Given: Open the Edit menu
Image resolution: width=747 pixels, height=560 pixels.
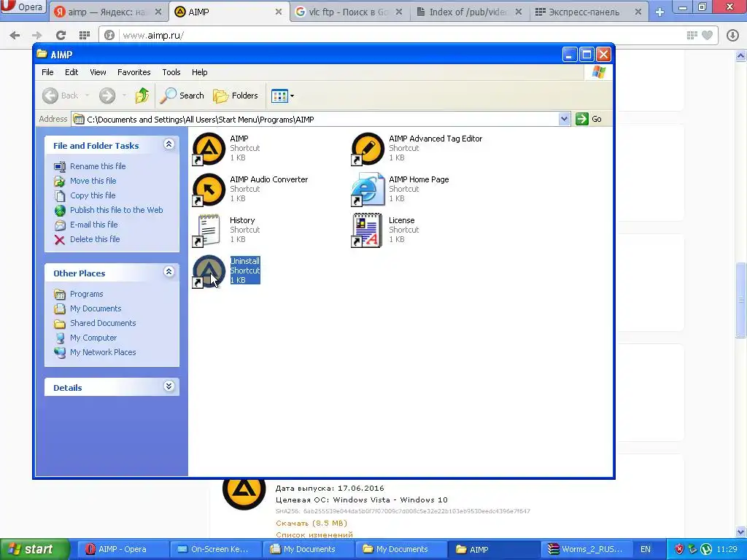Looking at the screenshot, I should coord(71,72).
